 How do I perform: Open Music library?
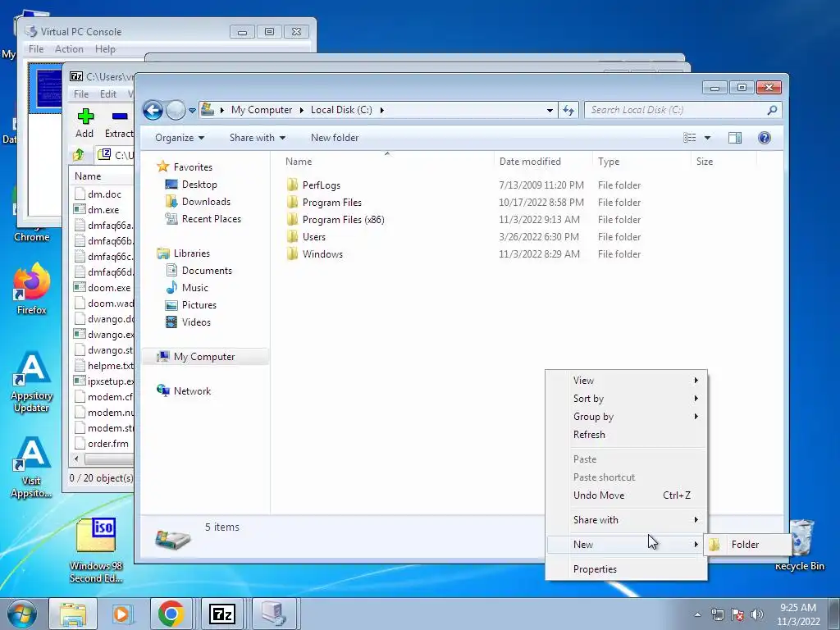pyautogui.click(x=195, y=288)
